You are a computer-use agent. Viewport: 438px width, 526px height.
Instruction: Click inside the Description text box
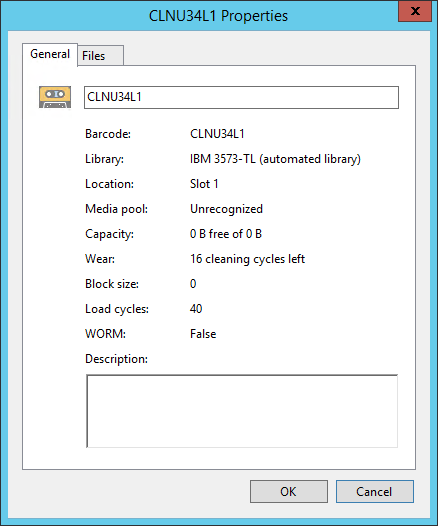[242, 411]
